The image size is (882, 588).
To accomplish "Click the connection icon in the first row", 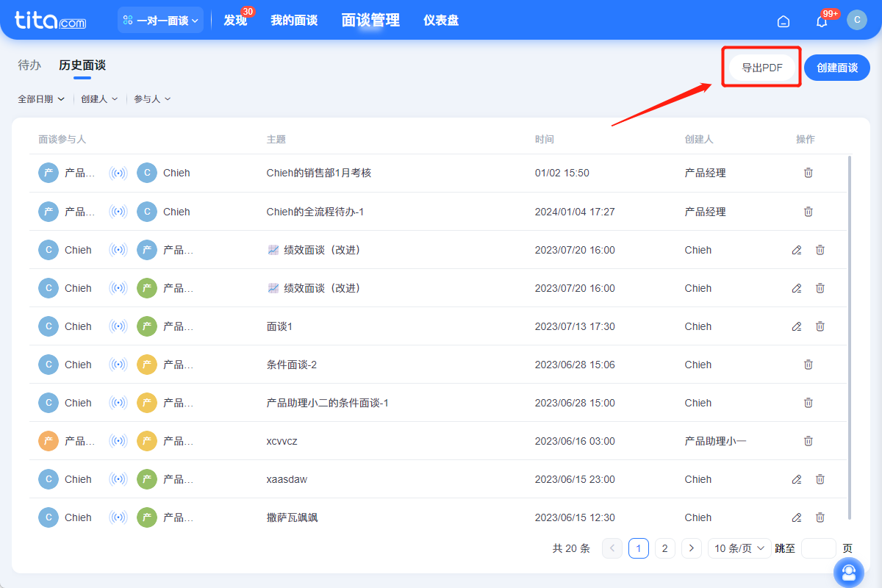I will (118, 173).
